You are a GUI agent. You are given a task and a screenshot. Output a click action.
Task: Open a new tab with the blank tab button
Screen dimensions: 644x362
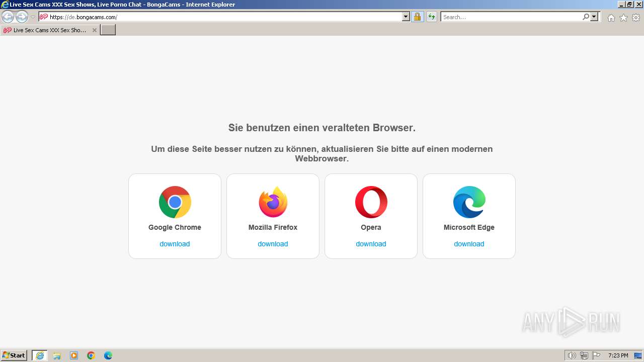coord(108,30)
